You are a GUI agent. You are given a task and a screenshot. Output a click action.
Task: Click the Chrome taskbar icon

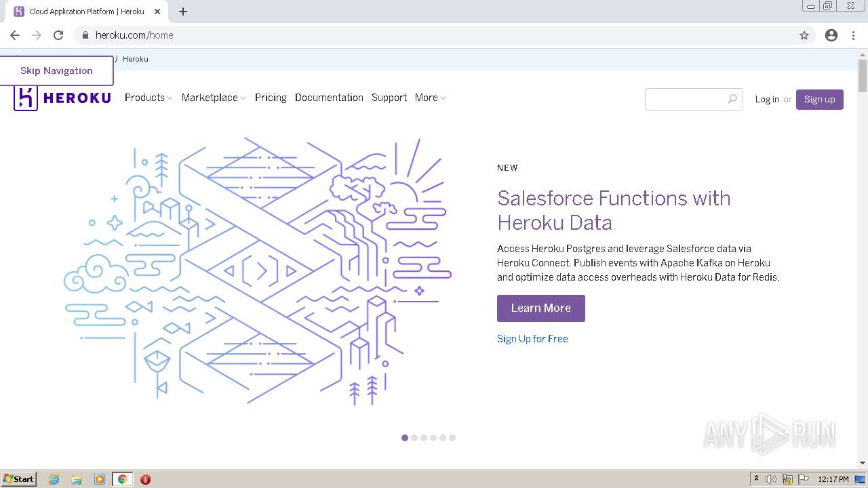tap(122, 479)
